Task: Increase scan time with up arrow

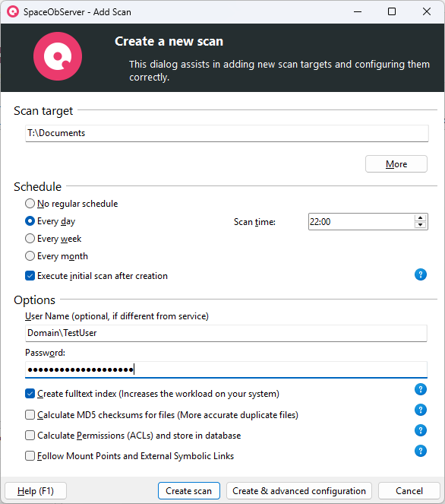Action: pyautogui.click(x=420, y=218)
